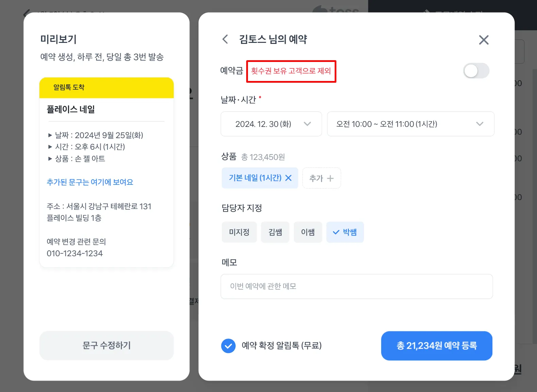Toggle the 예약금 deposit switch
The height and width of the screenshot is (392, 537).
(x=476, y=71)
